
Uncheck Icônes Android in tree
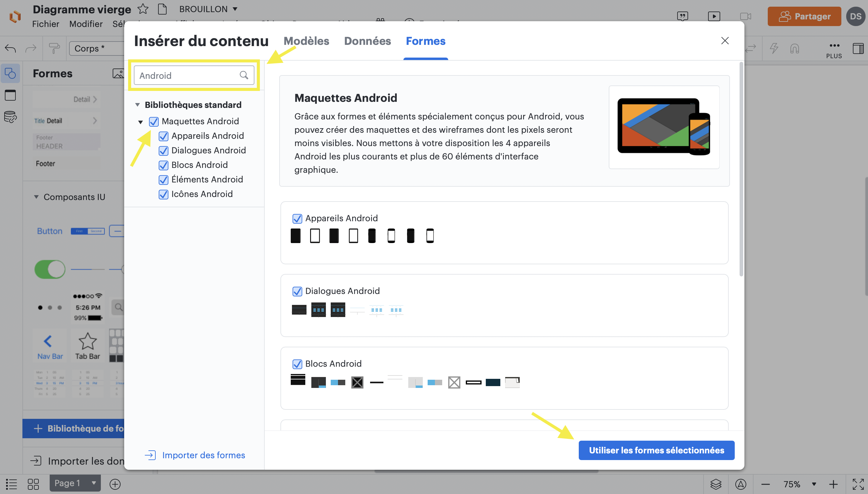[x=164, y=194]
